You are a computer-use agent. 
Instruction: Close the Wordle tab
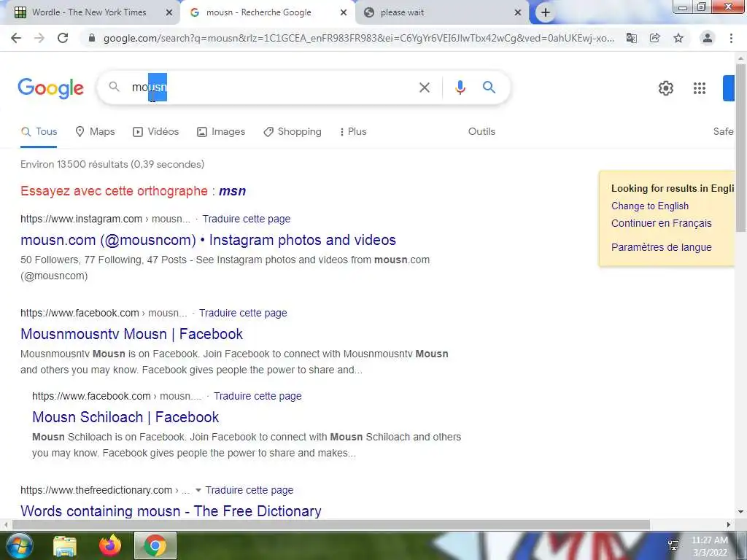(x=169, y=12)
